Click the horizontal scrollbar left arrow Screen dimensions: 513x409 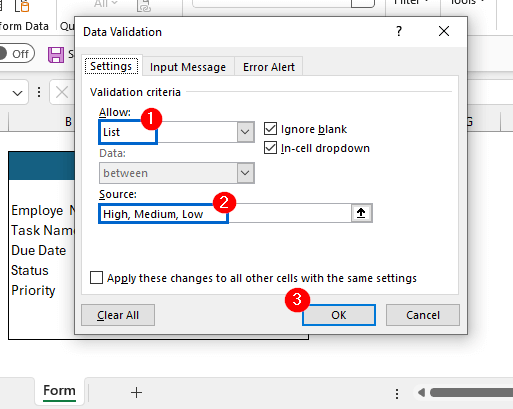pos(421,393)
